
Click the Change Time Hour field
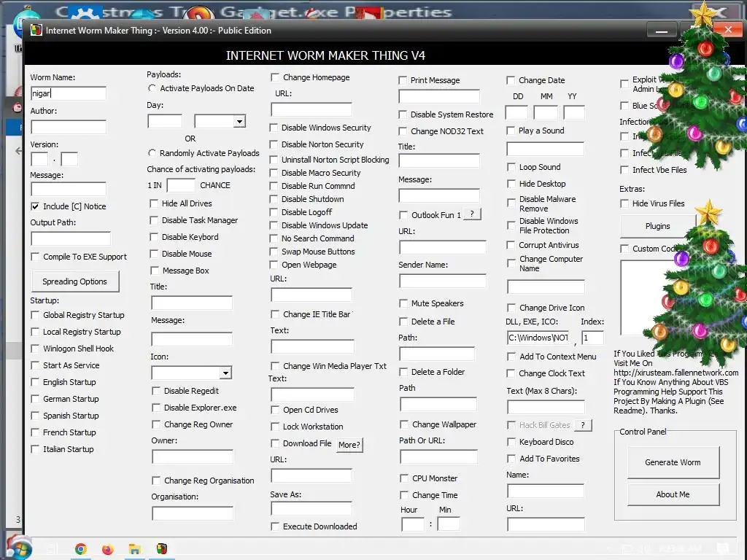(x=413, y=524)
